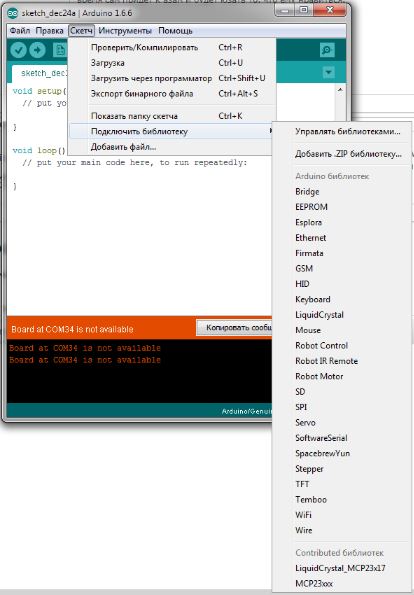
Task: Select the LiquidCrystal_MCP23x17 contributed library
Action: (x=340, y=568)
